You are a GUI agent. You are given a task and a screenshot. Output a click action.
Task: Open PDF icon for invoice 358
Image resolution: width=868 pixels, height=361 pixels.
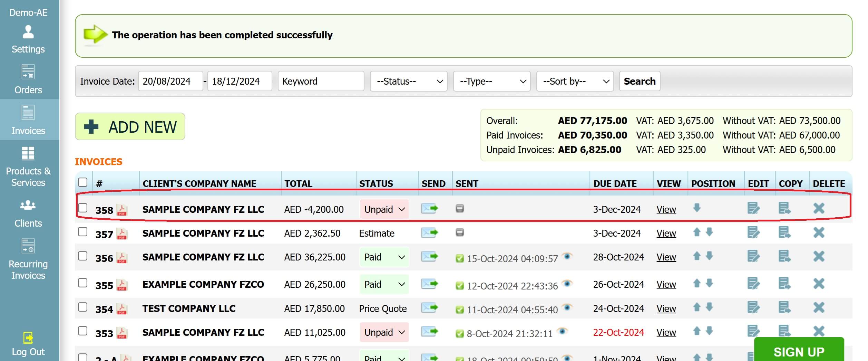click(121, 210)
